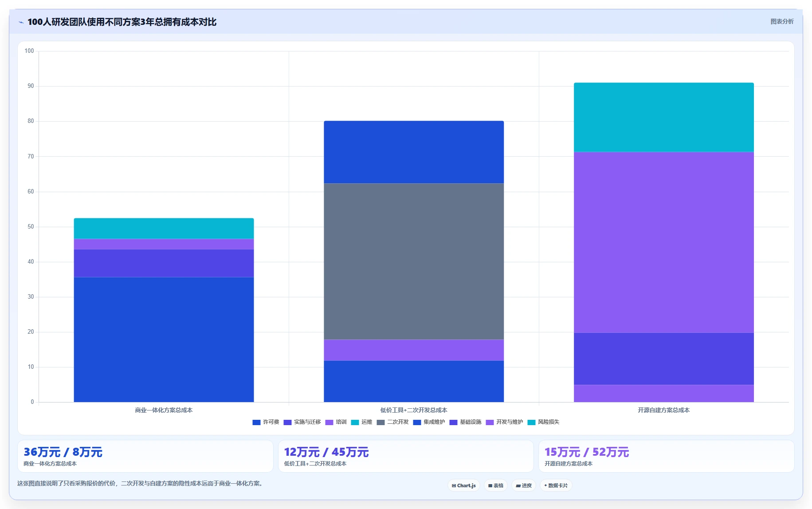Select the Chart.js tag
This screenshot has width=812, height=509.
464,485
